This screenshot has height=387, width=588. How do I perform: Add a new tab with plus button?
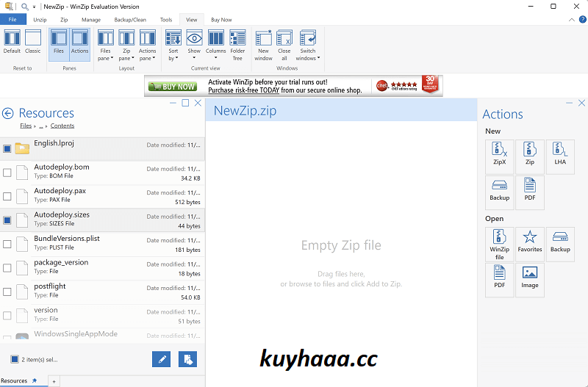click(x=54, y=382)
